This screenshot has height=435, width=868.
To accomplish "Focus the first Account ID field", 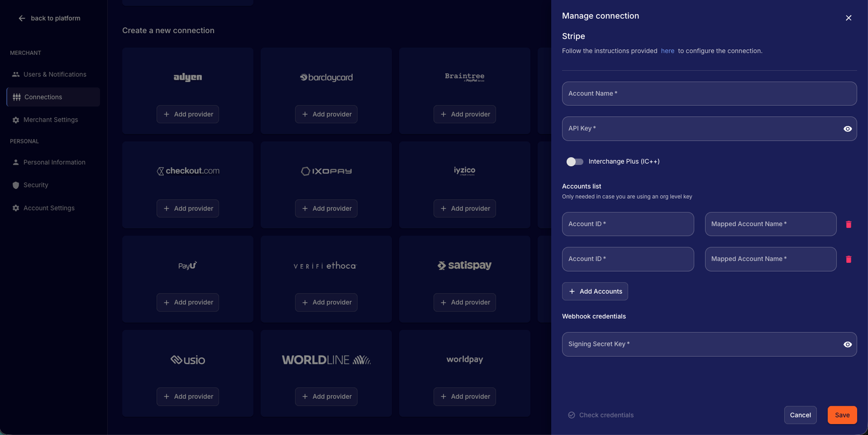I will (x=628, y=224).
